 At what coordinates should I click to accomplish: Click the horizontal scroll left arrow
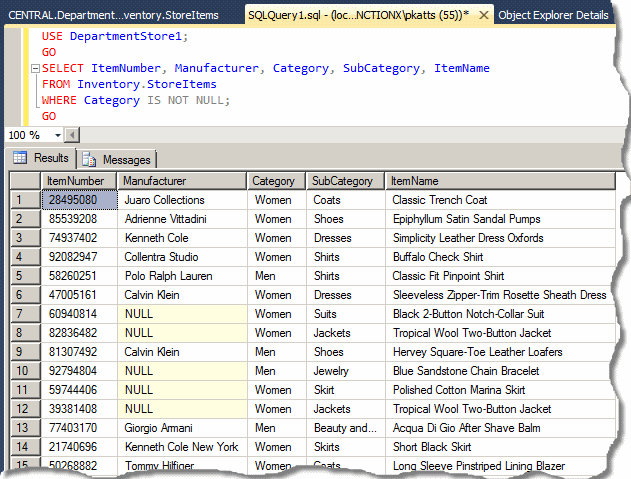(x=72, y=135)
